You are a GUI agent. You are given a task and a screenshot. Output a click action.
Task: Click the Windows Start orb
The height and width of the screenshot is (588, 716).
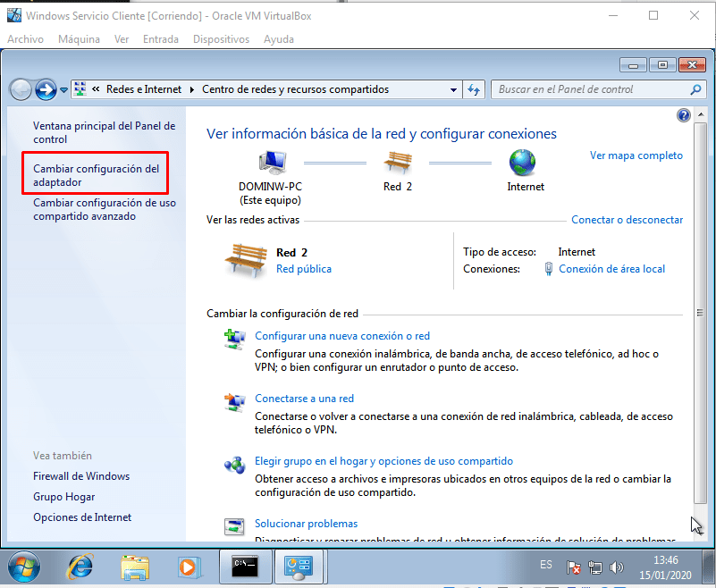[25, 567]
